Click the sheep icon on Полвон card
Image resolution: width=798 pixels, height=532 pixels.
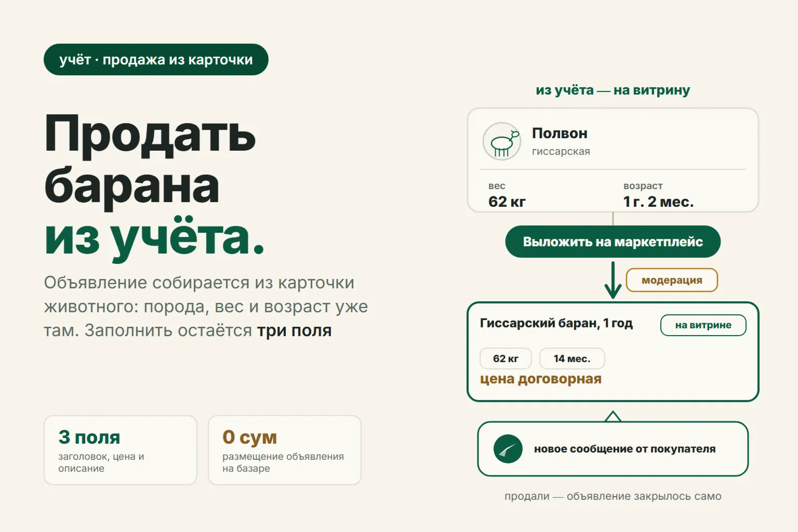pyautogui.click(x=501, y=141)
